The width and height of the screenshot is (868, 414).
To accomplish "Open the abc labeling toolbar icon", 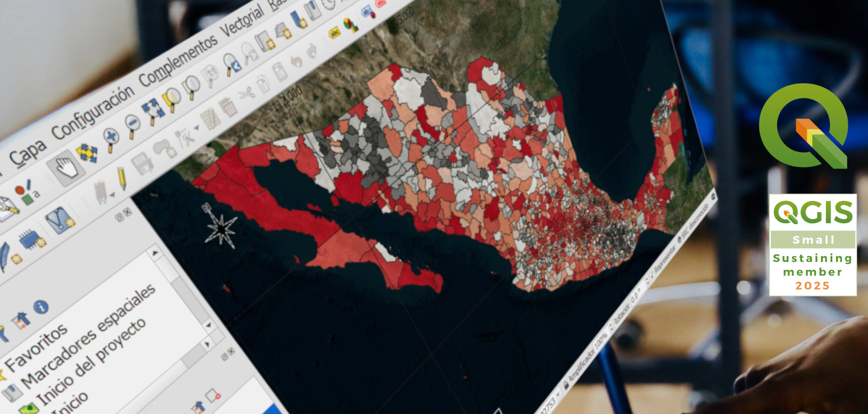I will [x=335, y=32].
